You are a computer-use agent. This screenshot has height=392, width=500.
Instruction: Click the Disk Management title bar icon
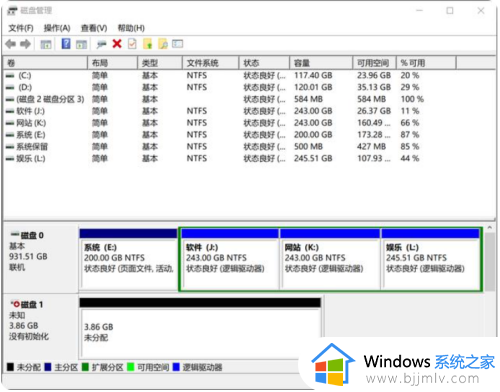(x=12, y=11)
